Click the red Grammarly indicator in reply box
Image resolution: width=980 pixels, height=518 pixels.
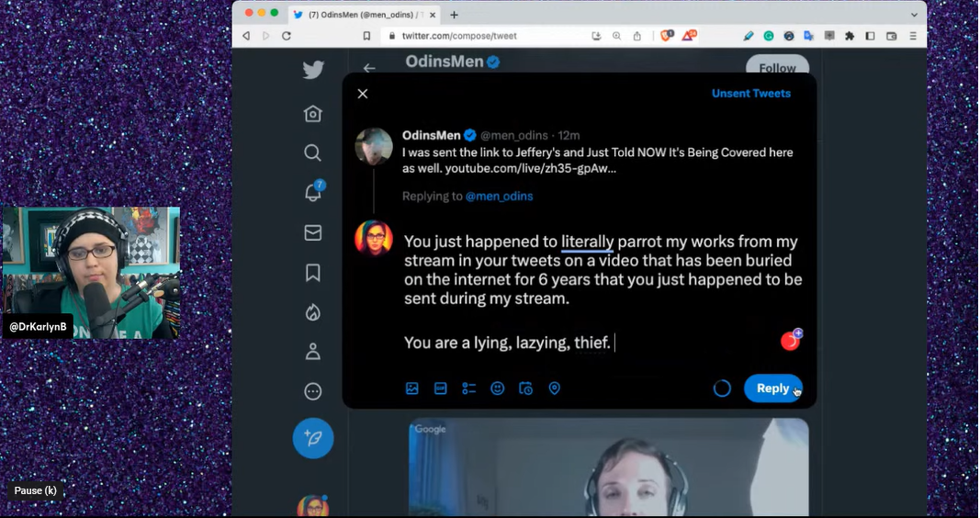coord(791,340)
